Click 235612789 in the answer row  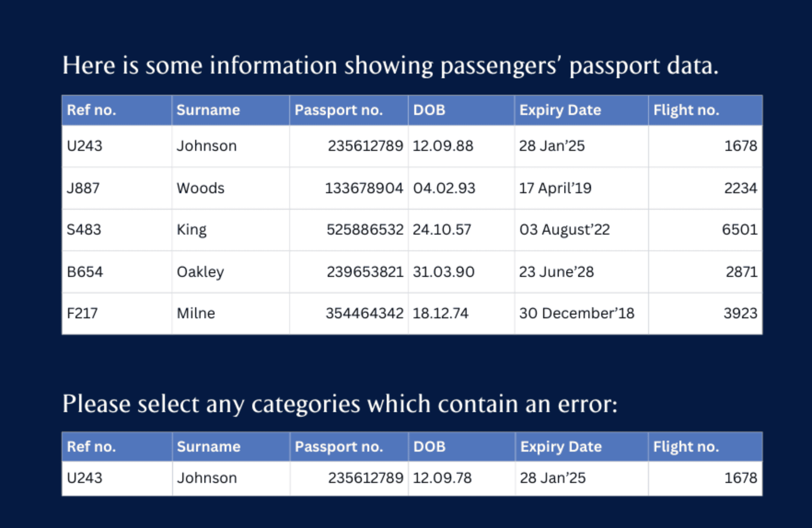click(365, 478)
